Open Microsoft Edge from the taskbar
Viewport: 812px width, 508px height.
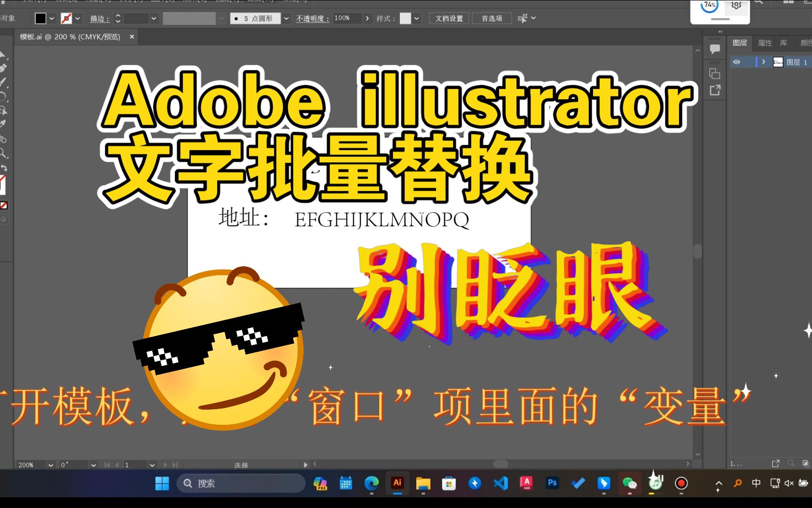pos(371,484)
